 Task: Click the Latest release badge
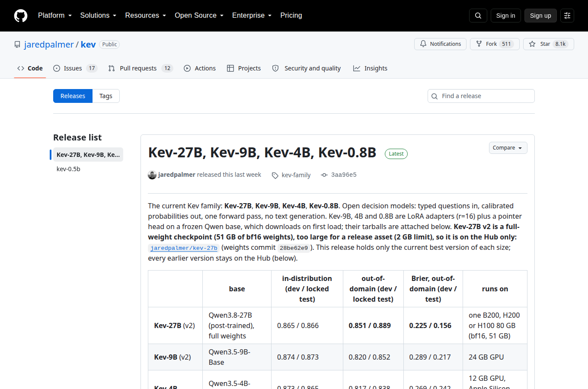(396, 154)
